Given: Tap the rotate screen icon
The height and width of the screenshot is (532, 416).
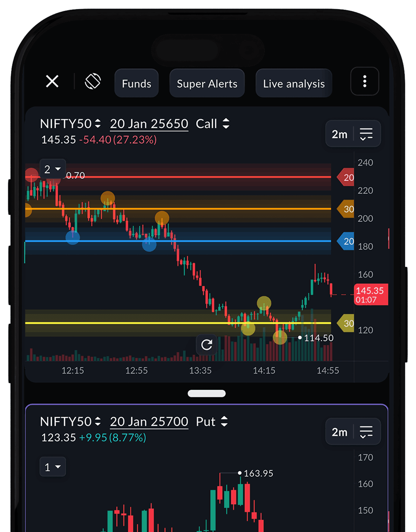Looking at the screenshot, I should click(93, 81).
